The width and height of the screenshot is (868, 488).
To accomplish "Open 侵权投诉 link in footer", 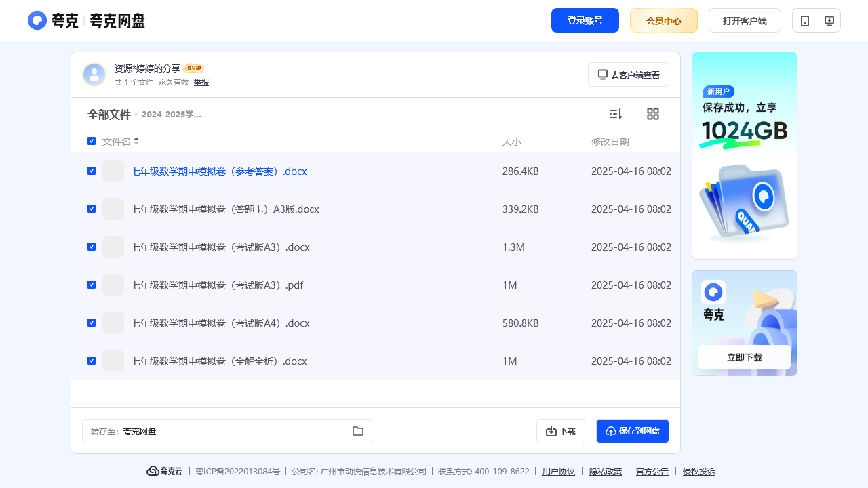I will click(x=699, y=472).
